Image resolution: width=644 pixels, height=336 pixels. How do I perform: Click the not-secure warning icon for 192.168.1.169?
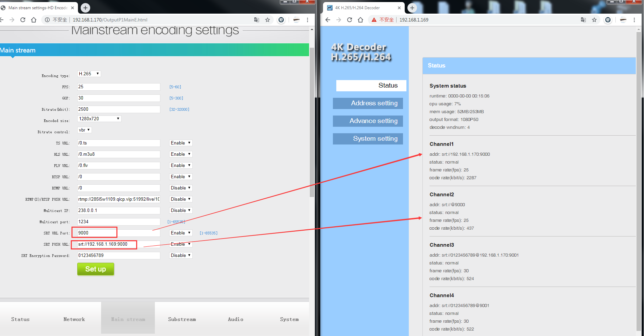coord(374,20)
